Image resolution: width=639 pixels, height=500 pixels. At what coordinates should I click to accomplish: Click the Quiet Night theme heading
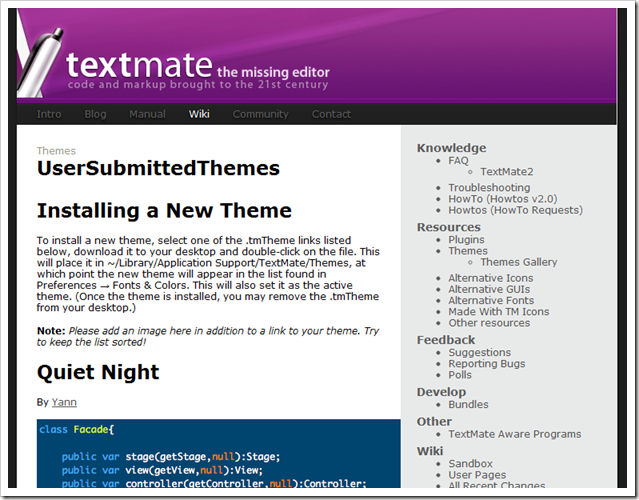[98, 372]
